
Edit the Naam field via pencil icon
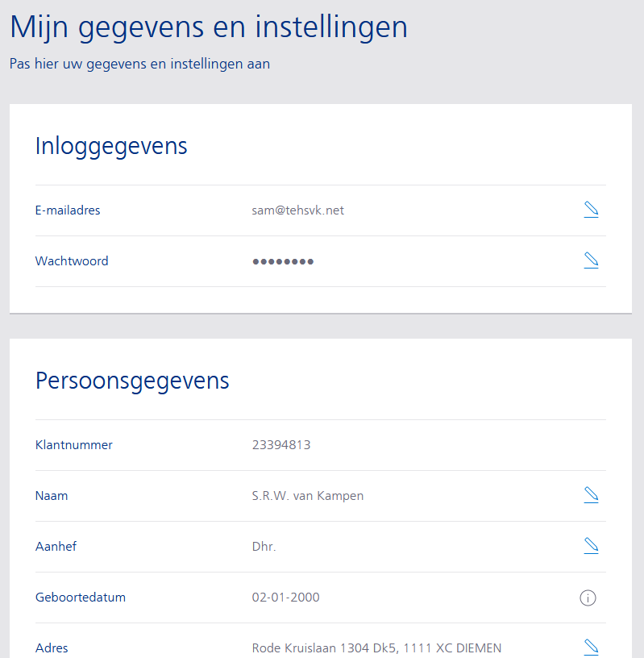tap(591, 495)
